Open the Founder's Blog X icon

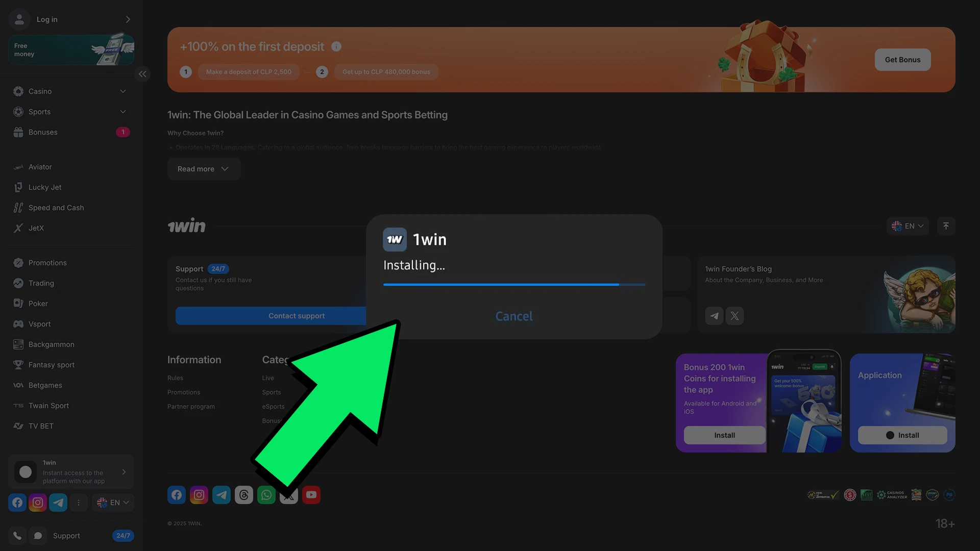pos(734,316)
